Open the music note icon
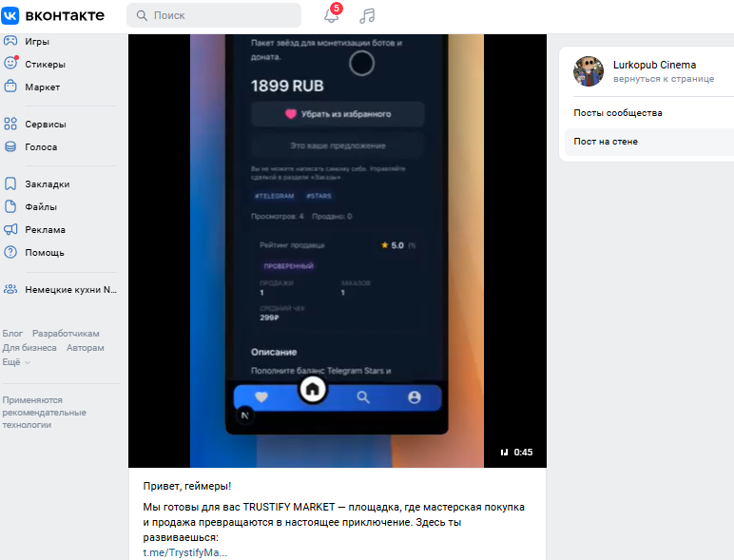 pos(367,15)
